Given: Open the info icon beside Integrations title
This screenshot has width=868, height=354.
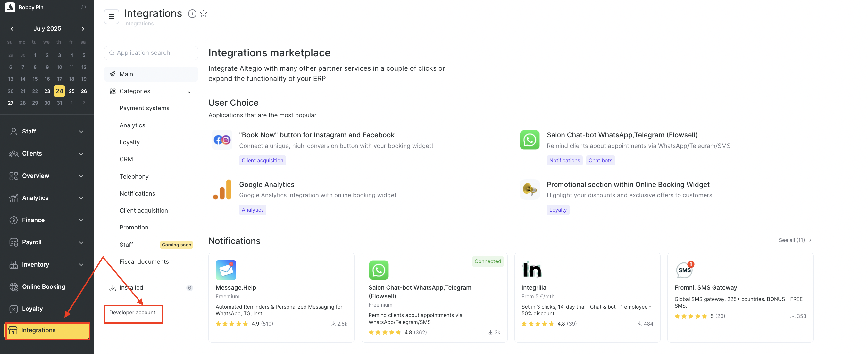Looking at the screenshot, I should [x=192, y=13].
